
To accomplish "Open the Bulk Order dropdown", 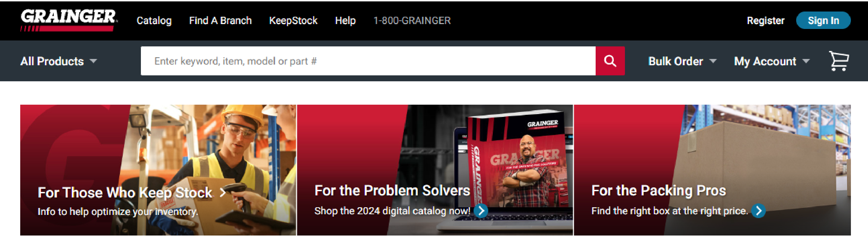I will (682, 61).
